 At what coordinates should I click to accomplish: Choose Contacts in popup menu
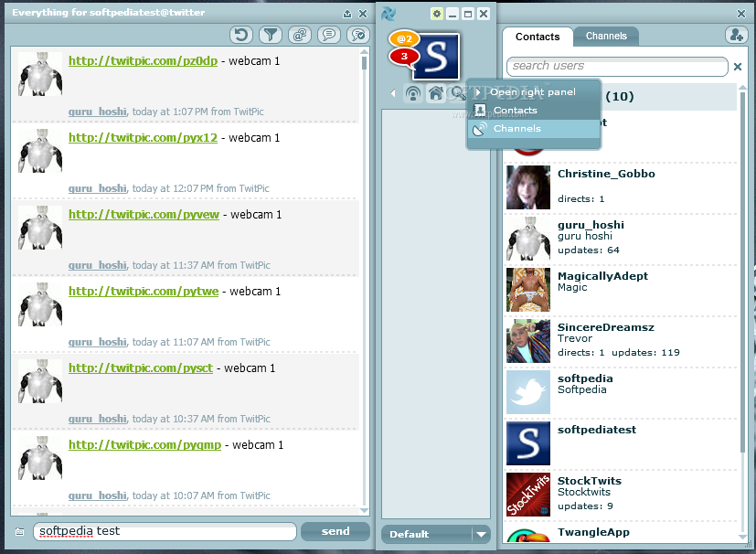point(534,111)
